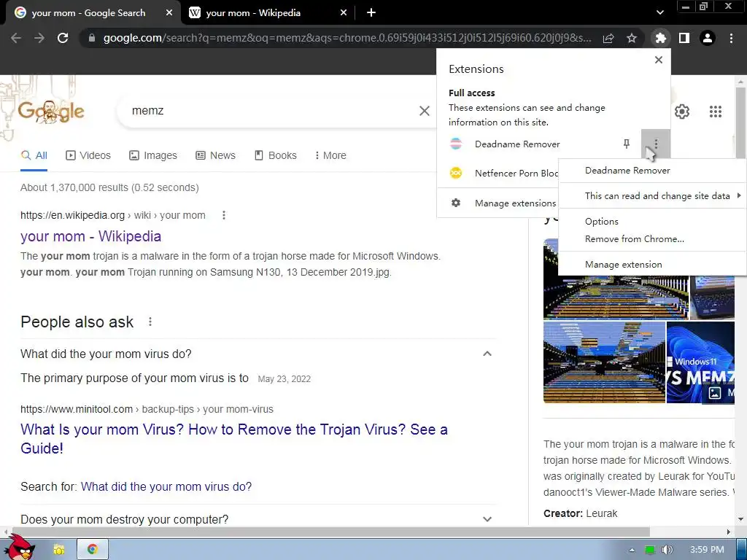Select the All results tab
747x560 pixels.
[34, 155]
